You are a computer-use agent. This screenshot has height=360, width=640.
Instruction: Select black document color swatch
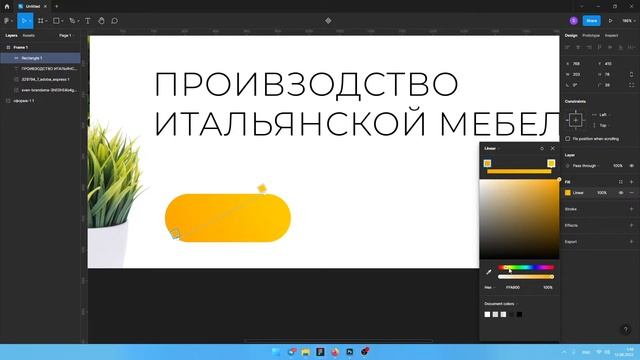pos(519,314)
